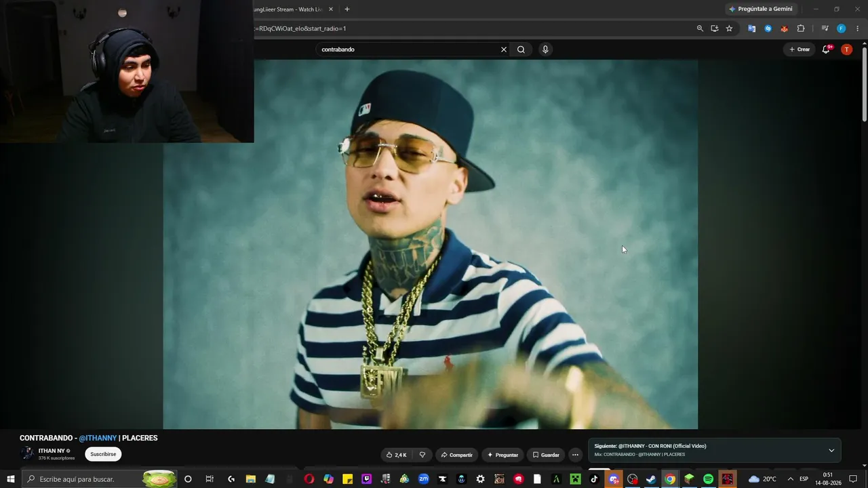Open Spotify from the taskbar

(x=708, y=479)
